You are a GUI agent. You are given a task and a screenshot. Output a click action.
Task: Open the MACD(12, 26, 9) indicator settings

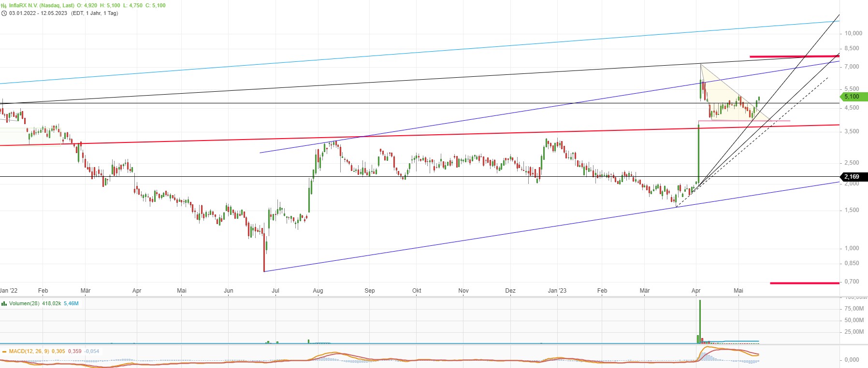click(29, 351)
